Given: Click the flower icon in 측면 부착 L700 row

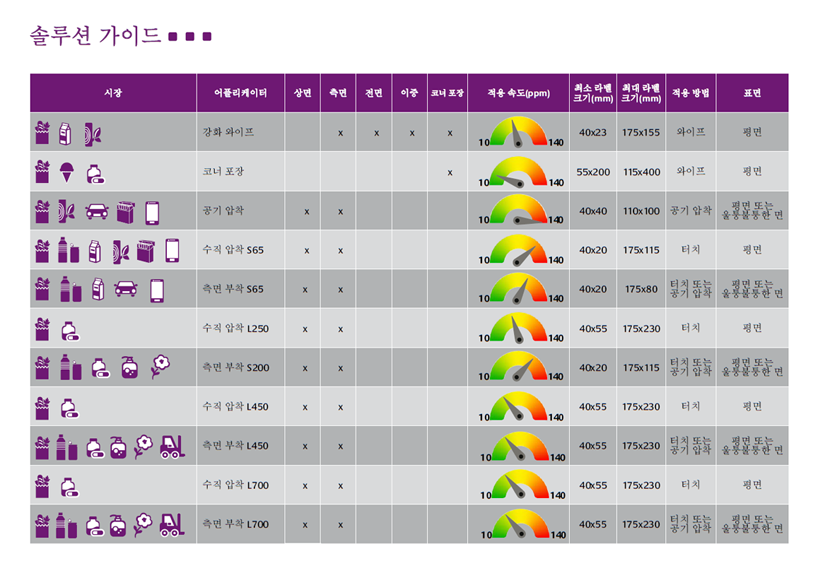Looking at the screenshot, I should click(x=143, y=525).
